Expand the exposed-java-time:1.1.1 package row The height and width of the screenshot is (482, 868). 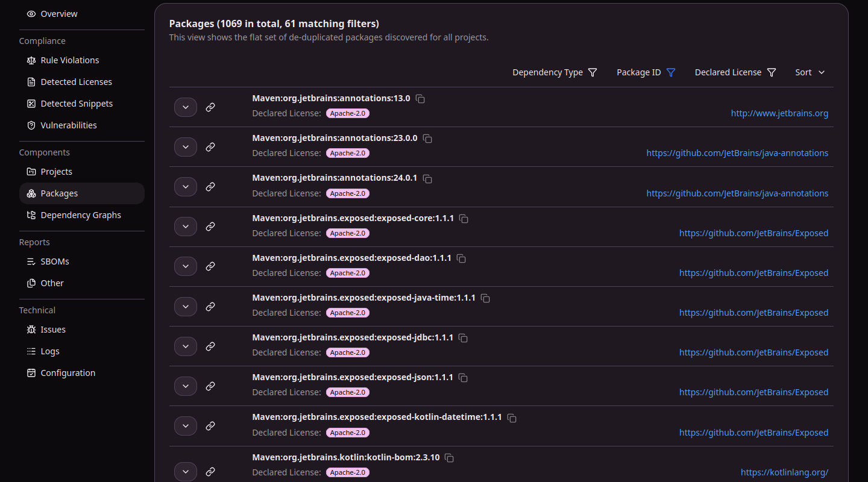186,306
